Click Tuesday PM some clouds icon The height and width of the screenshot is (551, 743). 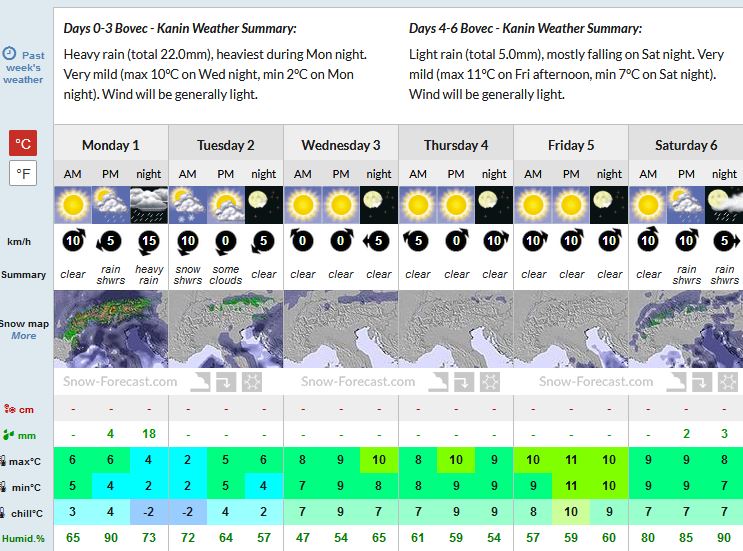pos(226,205)
